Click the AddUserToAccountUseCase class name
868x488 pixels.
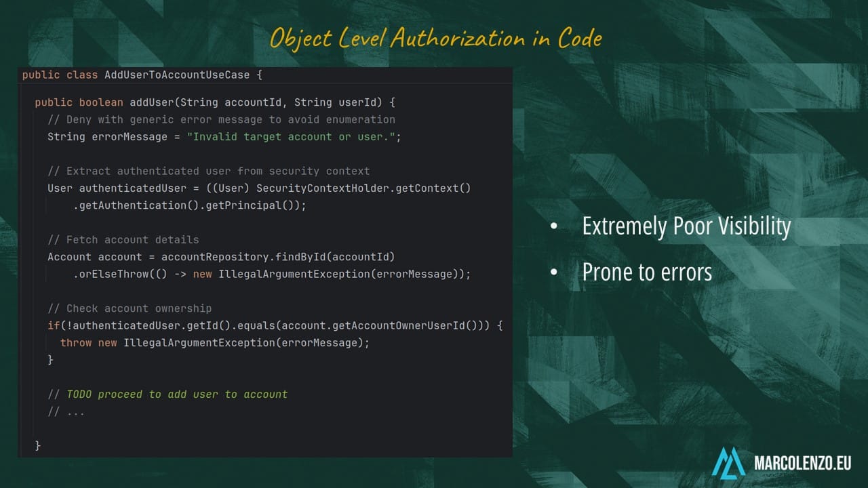tap(176, 75)
